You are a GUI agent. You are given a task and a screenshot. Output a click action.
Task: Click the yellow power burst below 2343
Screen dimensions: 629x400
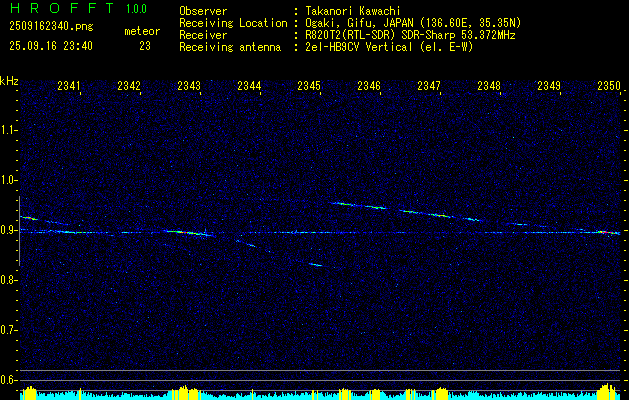pos(183,392)
